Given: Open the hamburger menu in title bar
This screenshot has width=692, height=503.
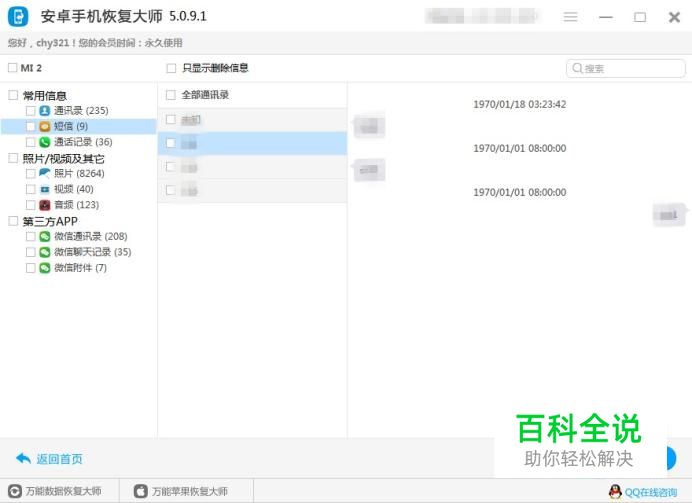Looking at the screenshot, I should [570, 17].
